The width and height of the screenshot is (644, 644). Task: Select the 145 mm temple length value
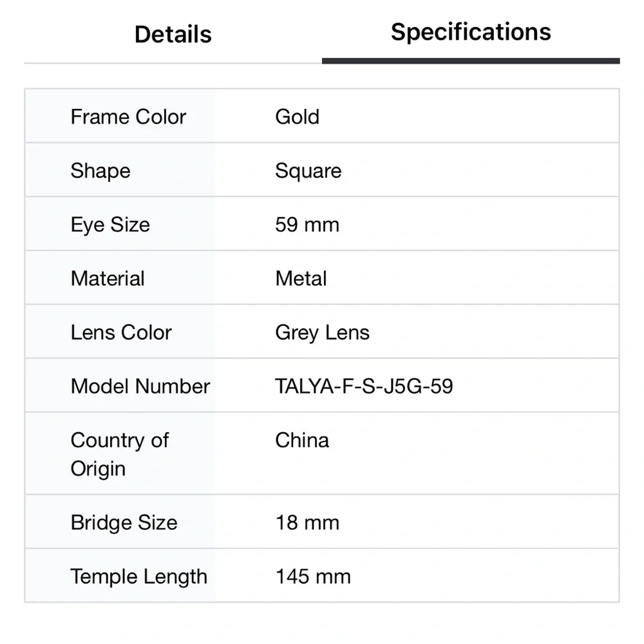(313, 576)
